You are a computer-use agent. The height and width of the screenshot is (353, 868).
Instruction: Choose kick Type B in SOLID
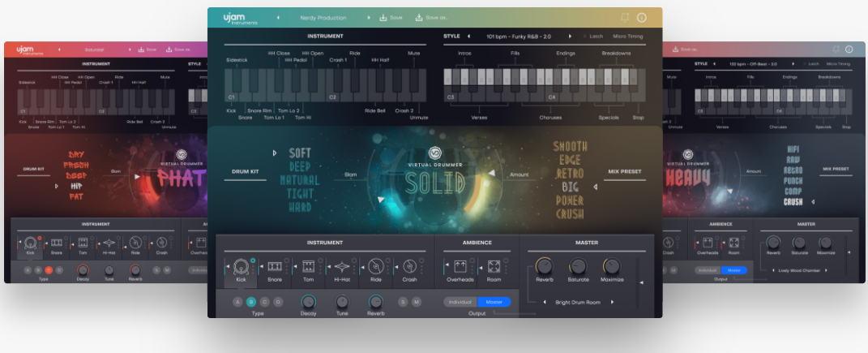coord(251,302)
